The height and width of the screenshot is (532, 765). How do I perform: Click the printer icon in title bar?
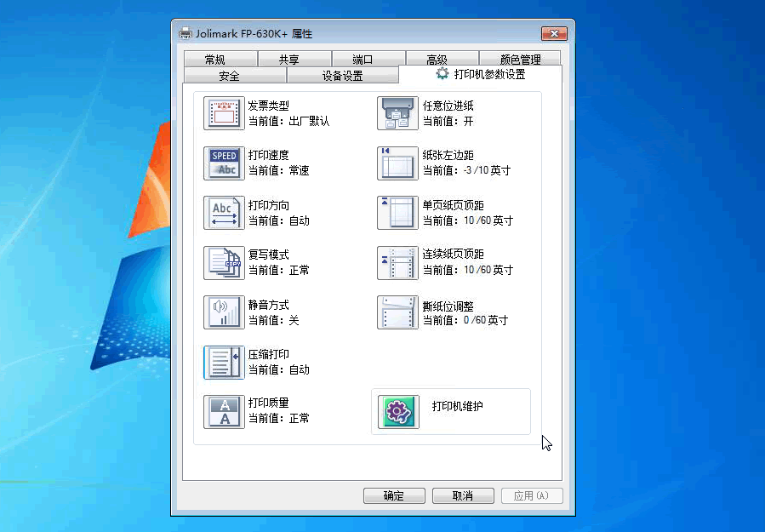[x=186, y=34]
